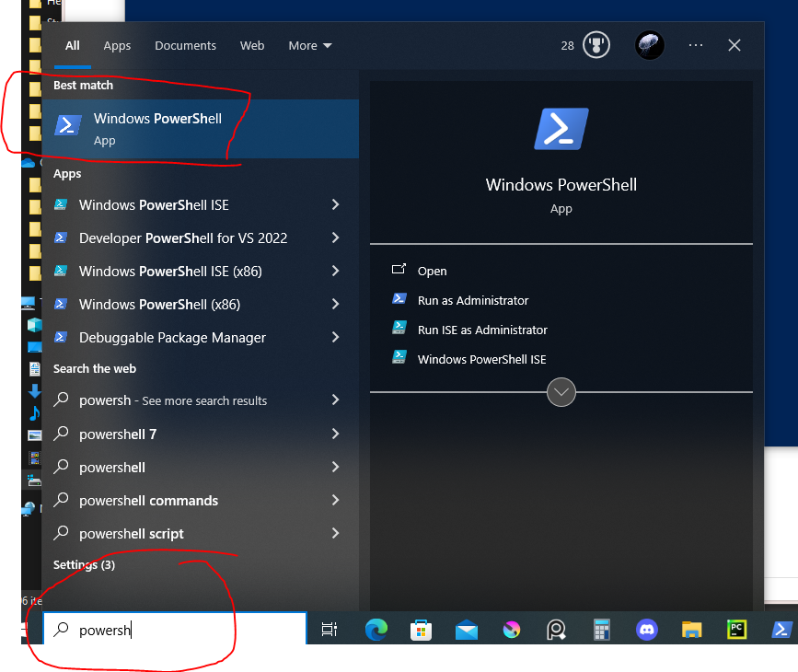798x672 pixels.
Task: Expand 'powershell commands' suggestion arrow
Action: pos(335,500)
